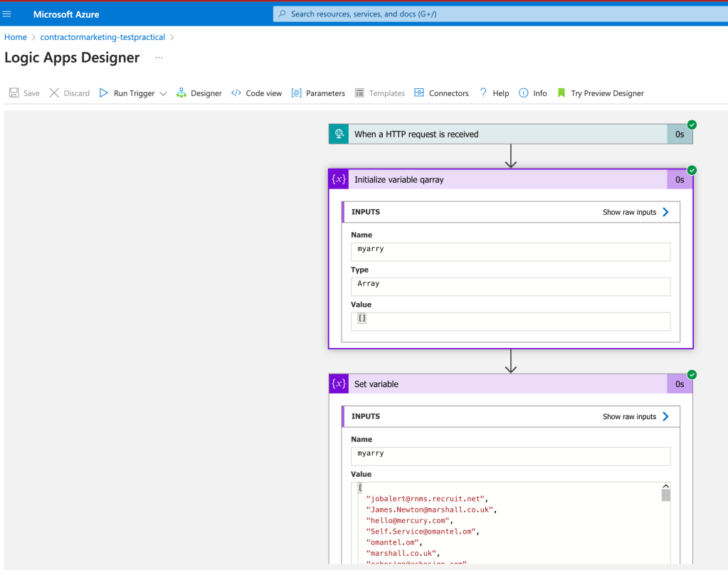Click the Help question mark icon
Screen dimensions: 728x570
pyautogui.click(x=483, y=93)
